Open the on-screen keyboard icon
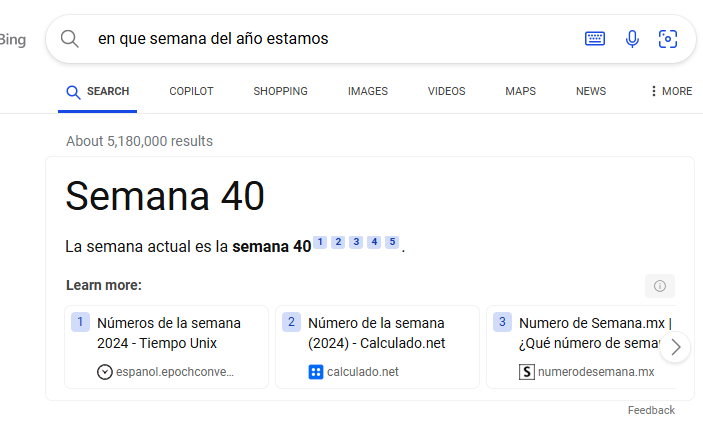 click(595, 39)
